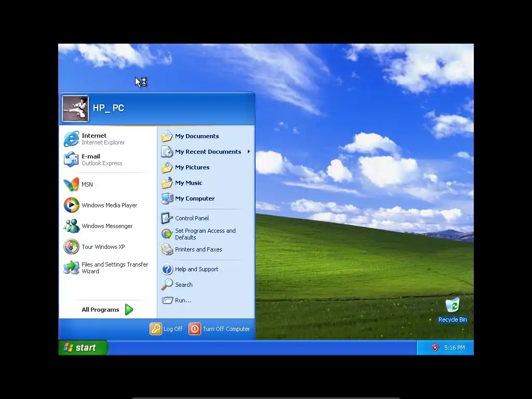Click the green start button
This screenshot has height=399, width=532.
click(83, 348)
